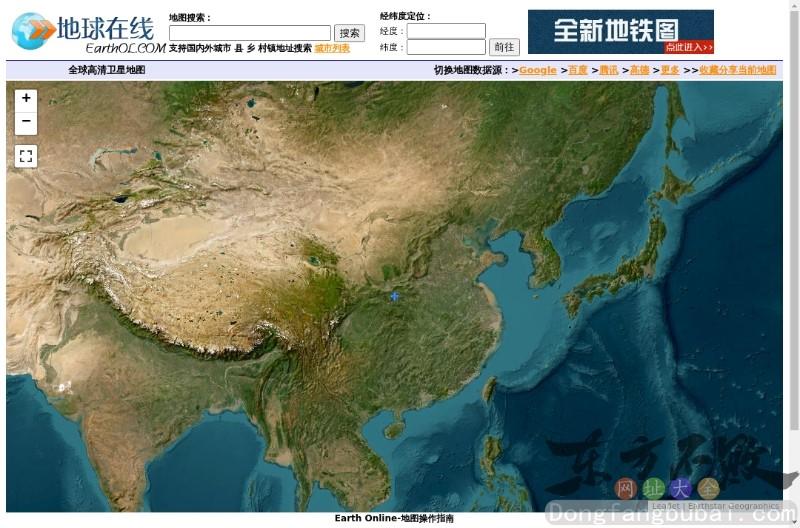The width and height of the screenshot is (800, 528).
Task: Open the 全新地铁图 subway map banner
Action: click(x=620, y=32)
